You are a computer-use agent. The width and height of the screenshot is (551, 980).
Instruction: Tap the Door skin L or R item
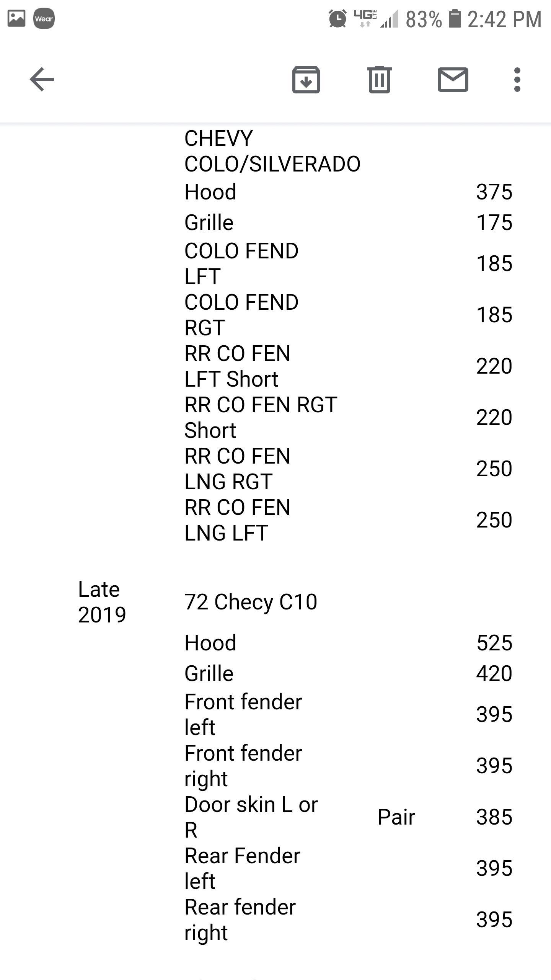click(251, 817)
